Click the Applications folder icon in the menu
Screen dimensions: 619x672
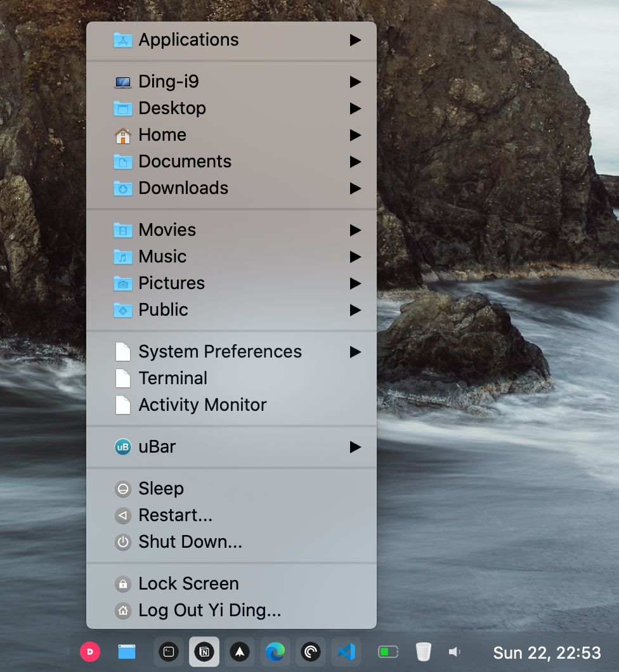pos(123,41)
